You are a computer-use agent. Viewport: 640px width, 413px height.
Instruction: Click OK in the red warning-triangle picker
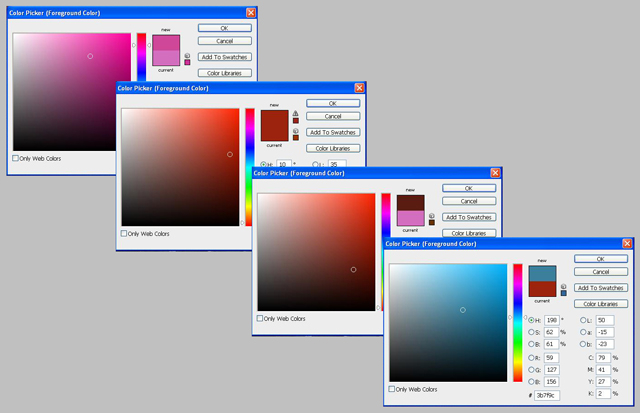[x=333, y=103]
